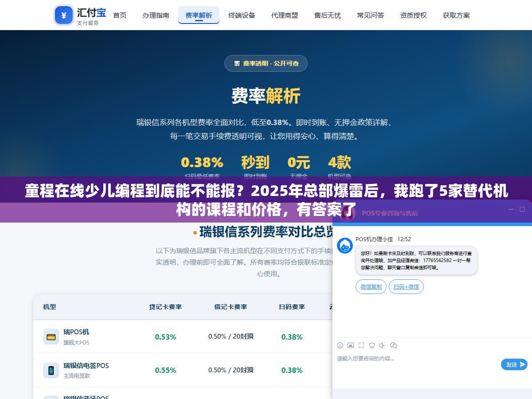The height and width of the screenshot is (399, 532).
Task: Click the 4款 models statistic
Action: click(x=340, y=163)
